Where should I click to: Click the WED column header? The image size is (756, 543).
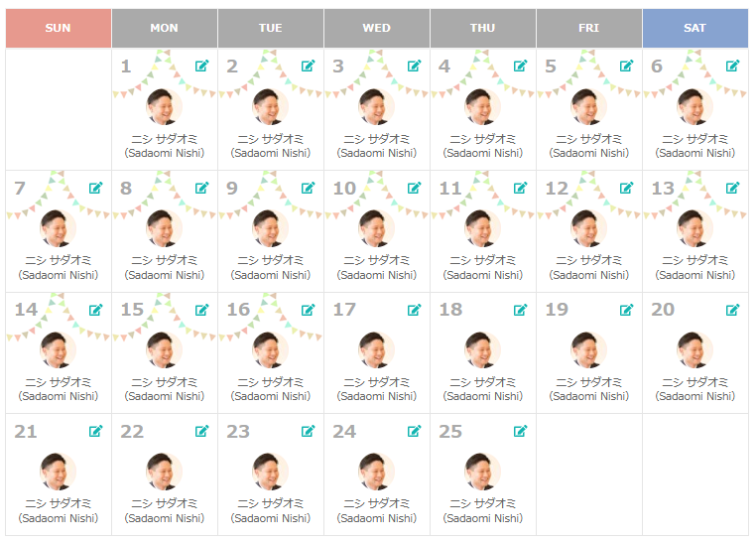pos(377,28)
